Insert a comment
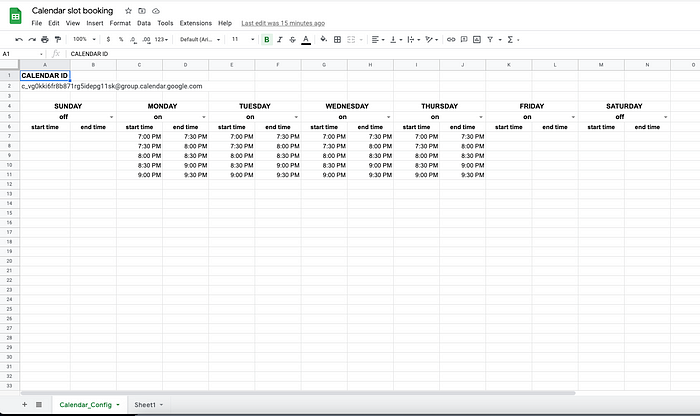The image size is (700, 416). point(464,40)
